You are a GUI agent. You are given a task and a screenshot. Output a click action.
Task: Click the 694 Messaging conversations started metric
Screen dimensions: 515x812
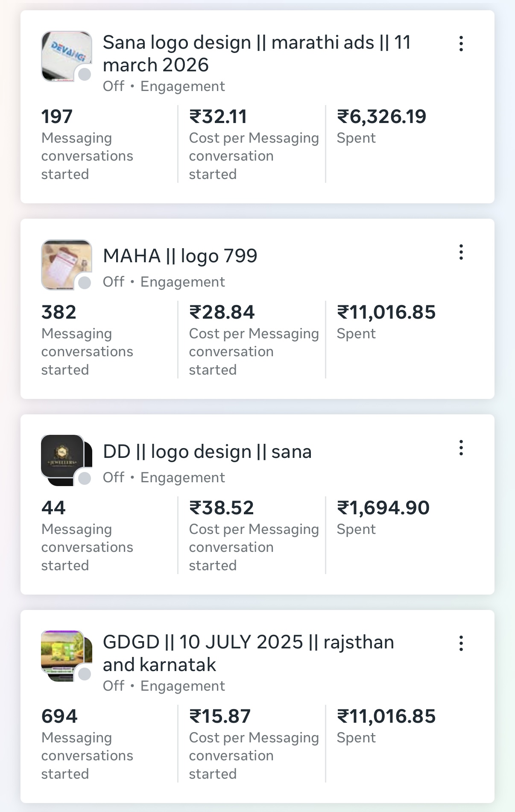pyautogui.click(x=59, y=717)
